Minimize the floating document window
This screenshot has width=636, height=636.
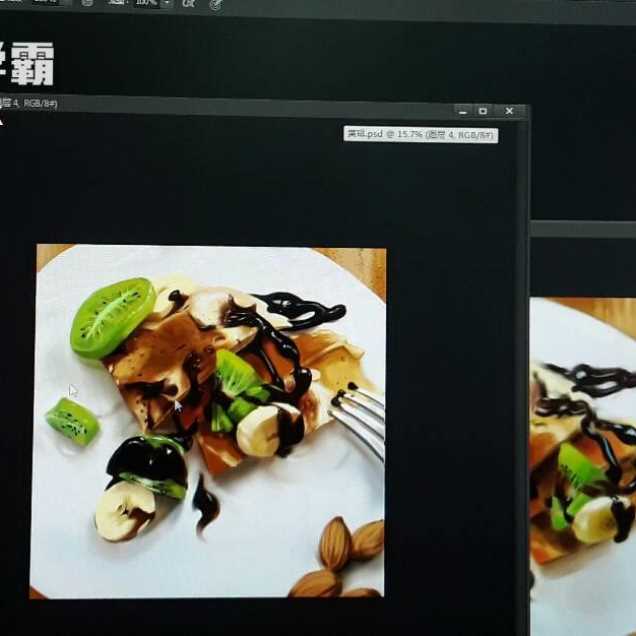(463, 112)
